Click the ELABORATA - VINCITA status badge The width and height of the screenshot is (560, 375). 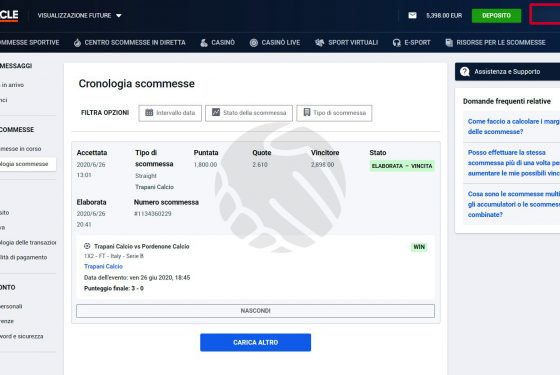point(402,166)
